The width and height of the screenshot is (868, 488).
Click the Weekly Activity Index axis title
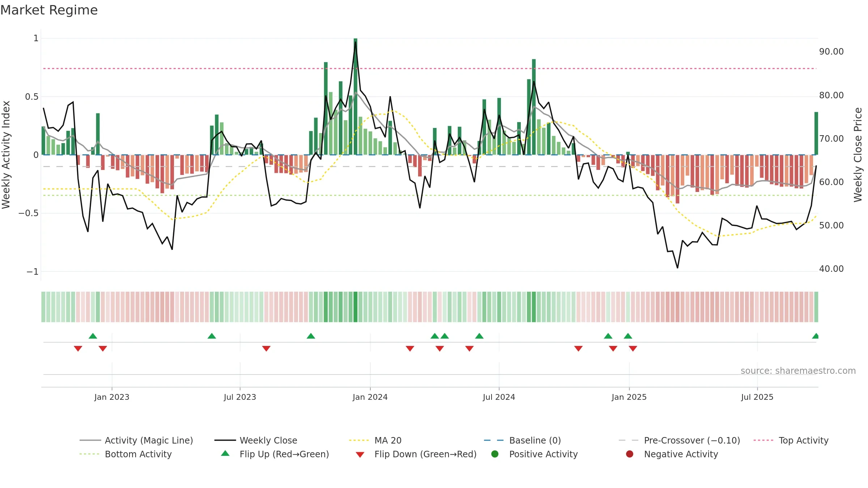click(x=6, y=155)
